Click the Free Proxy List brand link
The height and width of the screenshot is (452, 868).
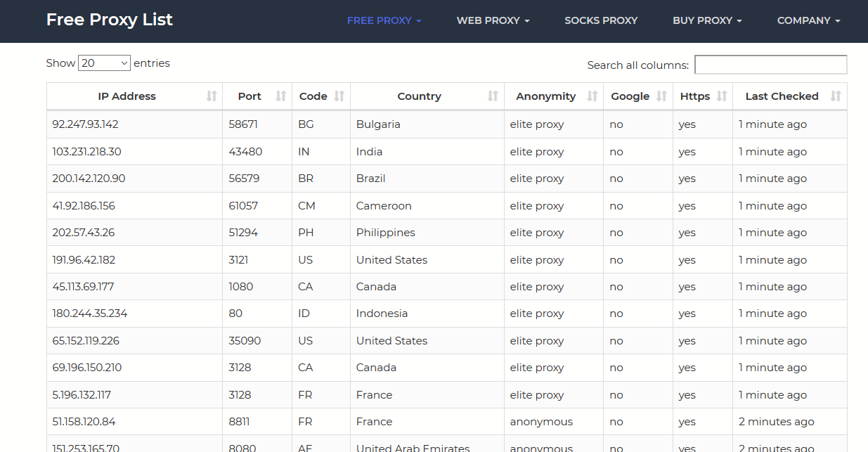pyautogui.click(x=109, y=20)
